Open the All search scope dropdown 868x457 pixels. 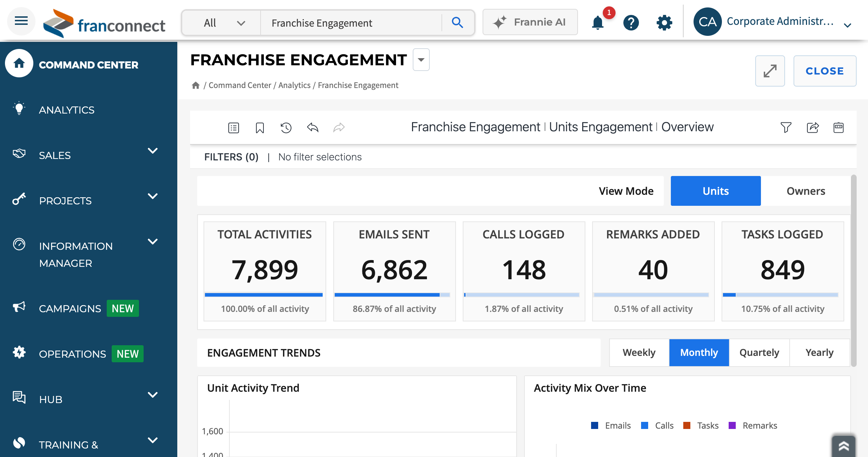point(222,23)
